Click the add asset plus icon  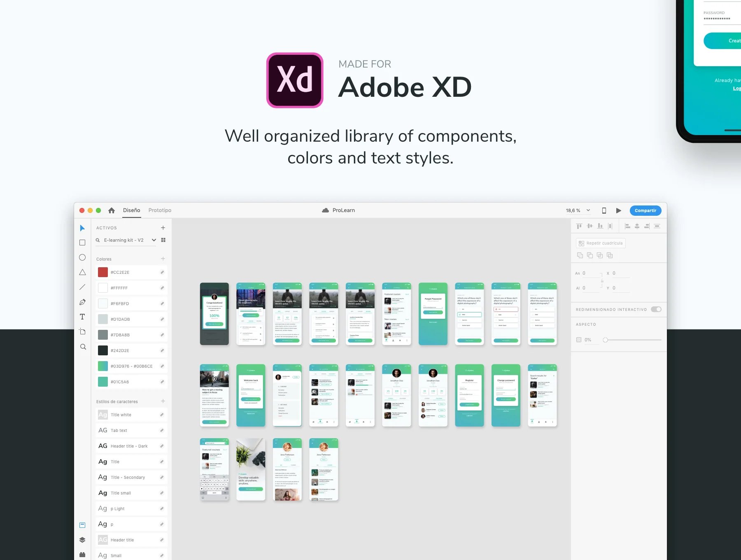(x=163, y=228)
